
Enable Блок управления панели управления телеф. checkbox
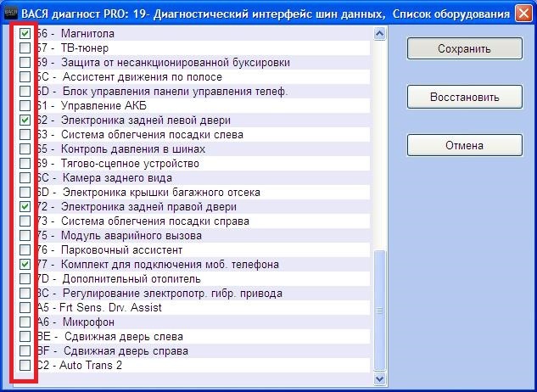[x=25, y=91]
